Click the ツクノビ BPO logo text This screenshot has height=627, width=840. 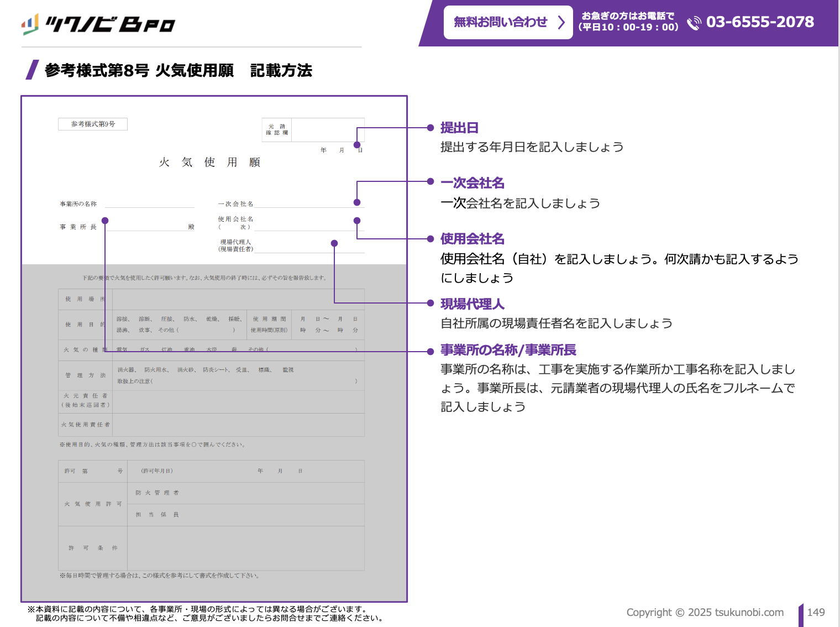click(x=110, y=24)
